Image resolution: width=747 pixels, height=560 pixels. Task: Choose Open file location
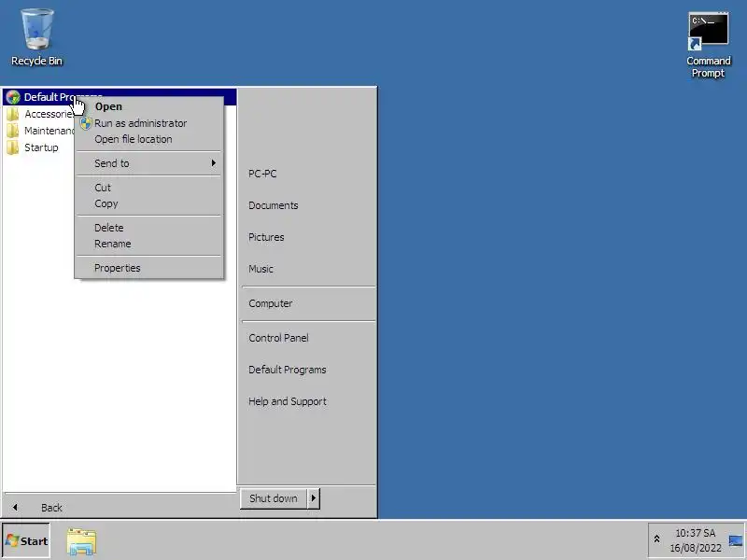(149, 139)
